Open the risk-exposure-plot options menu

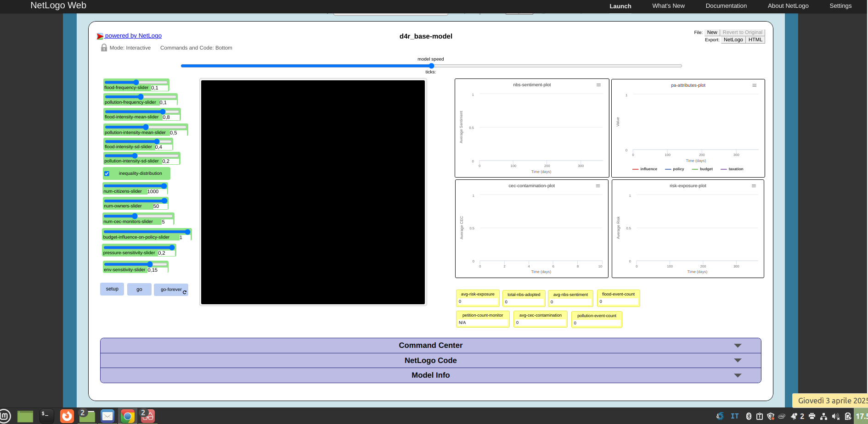[753, 185]
